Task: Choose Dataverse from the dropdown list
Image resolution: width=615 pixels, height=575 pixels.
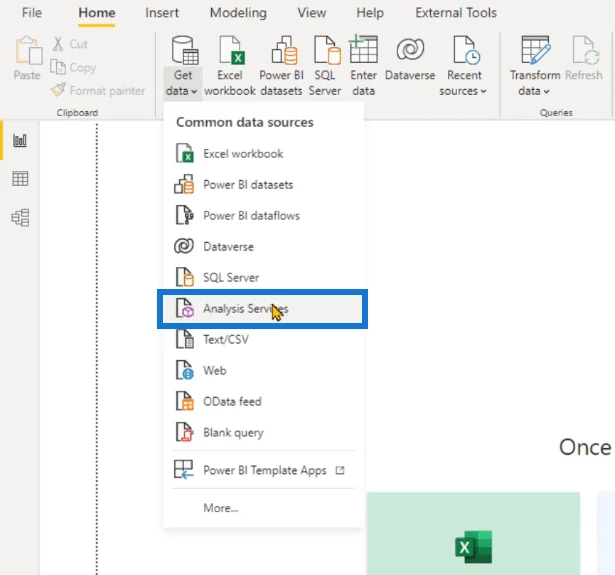Action: 264,246
